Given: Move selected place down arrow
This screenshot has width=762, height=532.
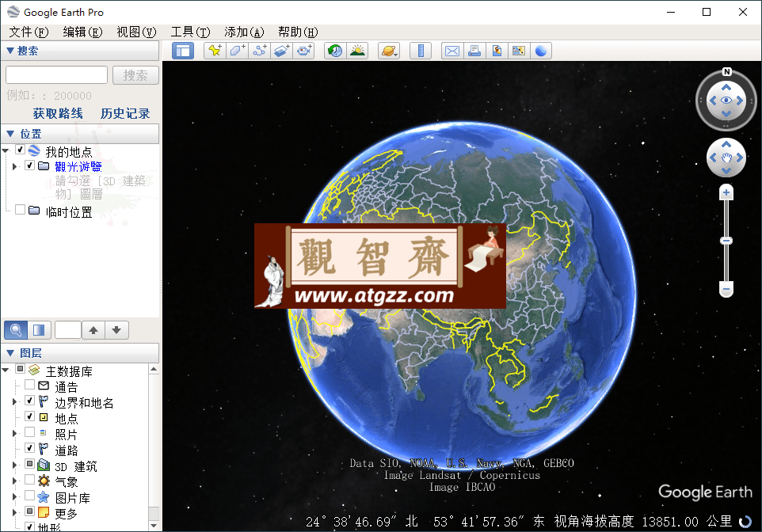Looking at the screenshot, I should (x=116, y=330).
